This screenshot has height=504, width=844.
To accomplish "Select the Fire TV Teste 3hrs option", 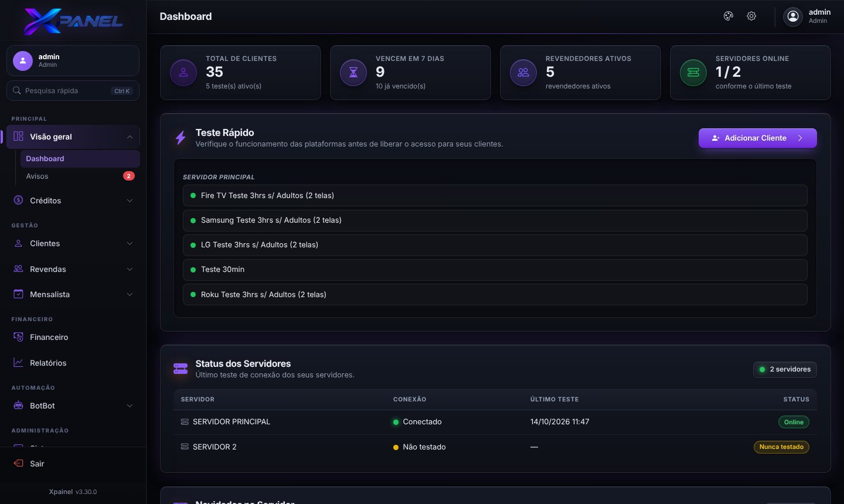I will 495,196.
